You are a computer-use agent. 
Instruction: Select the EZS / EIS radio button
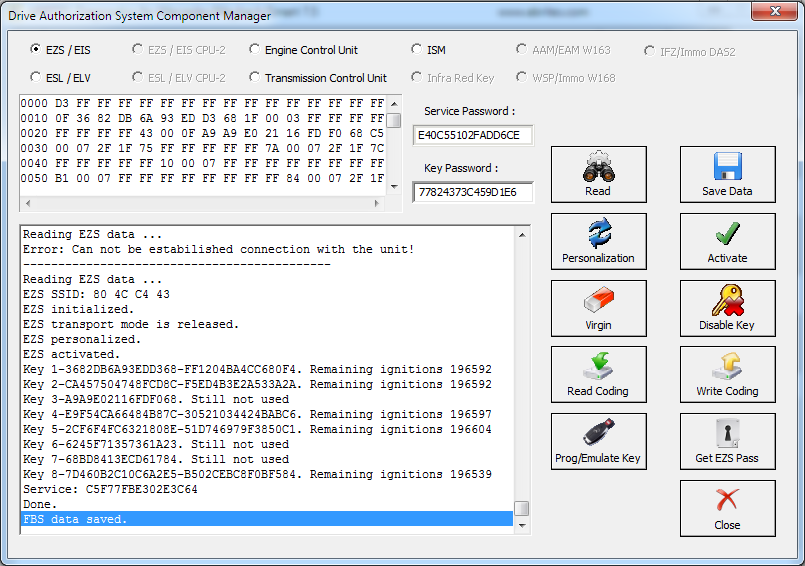tap(35, 49)
